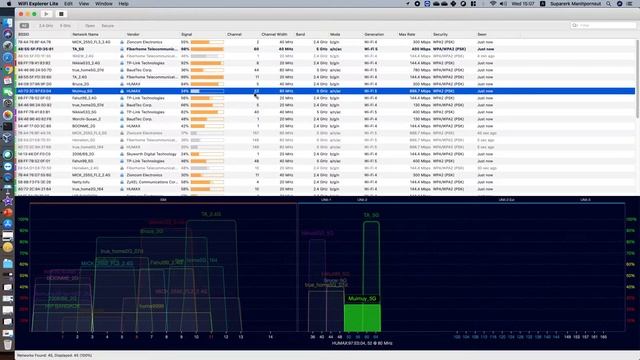This screenshot has width=640, height=360.
Task: Sort by Mode column header
Action: point(335,35)
